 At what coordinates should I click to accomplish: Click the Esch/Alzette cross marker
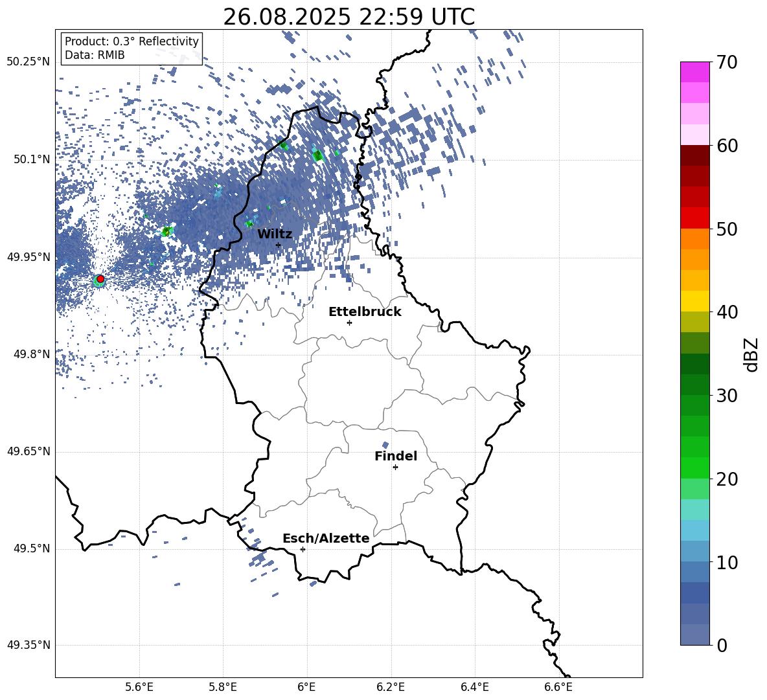[x=303, y=549]
